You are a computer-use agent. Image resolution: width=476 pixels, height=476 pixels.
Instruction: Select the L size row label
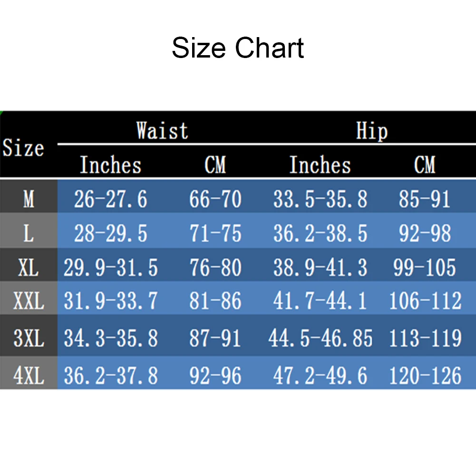tap(29, 233)
